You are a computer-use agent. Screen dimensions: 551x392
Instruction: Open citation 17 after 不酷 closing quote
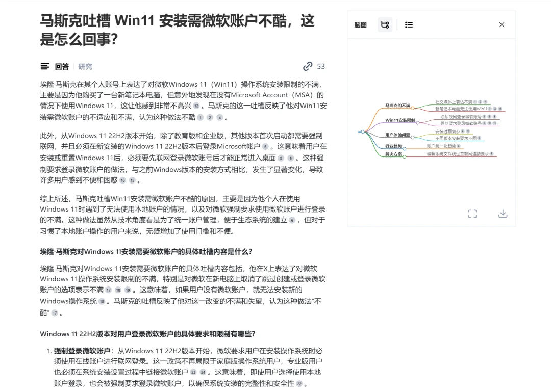click(x=55, y=313)
